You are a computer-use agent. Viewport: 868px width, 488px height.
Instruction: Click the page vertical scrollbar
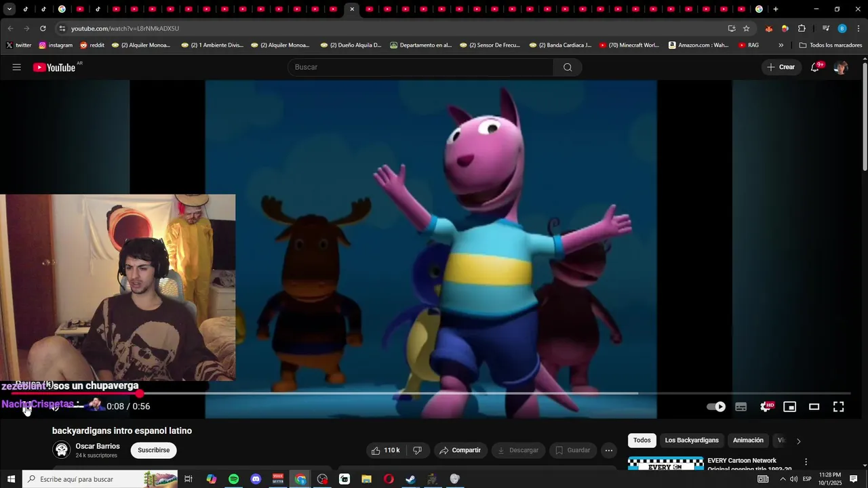click(865, 115)
